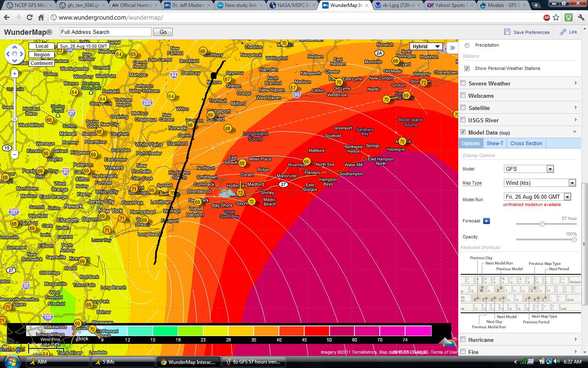Switch to NCEP GFS Mod browser tab

[28, 5]
